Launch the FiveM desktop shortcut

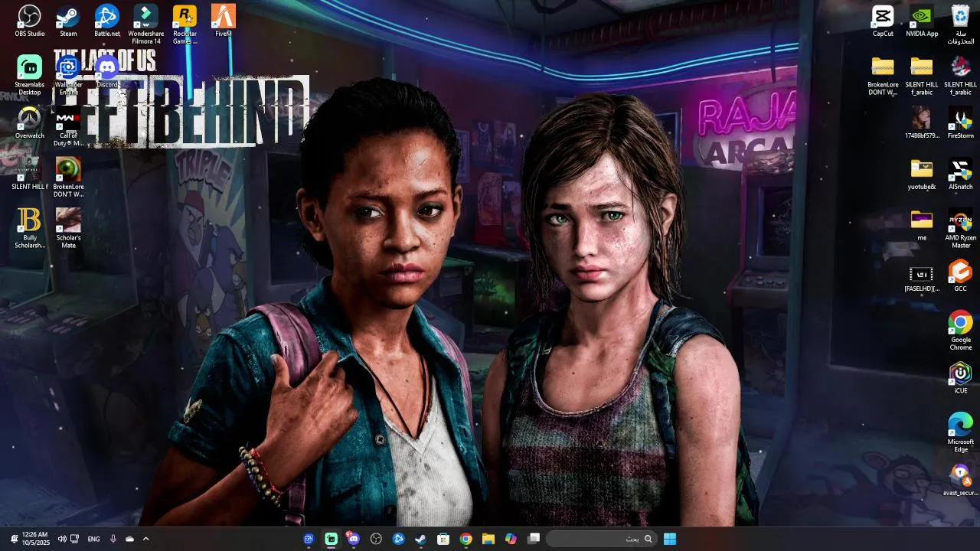coord(224,21)
